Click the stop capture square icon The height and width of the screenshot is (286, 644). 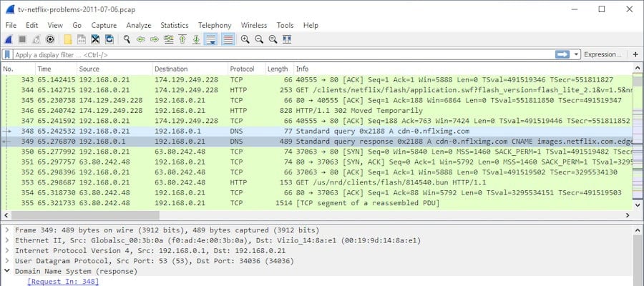(x=22, y=39)
